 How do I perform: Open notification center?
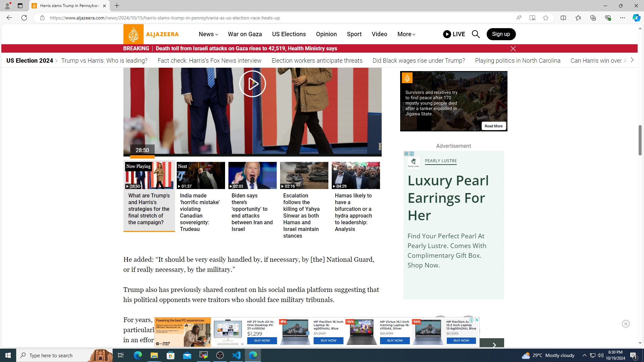point(634,355)
